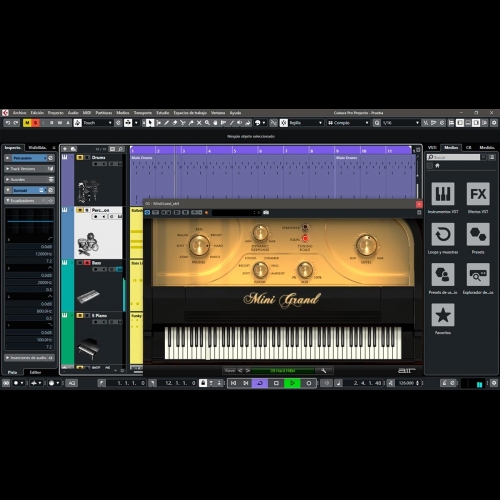Click camera snapshot icon in plugin header
The image size is (500, 500).
(266, 212)
